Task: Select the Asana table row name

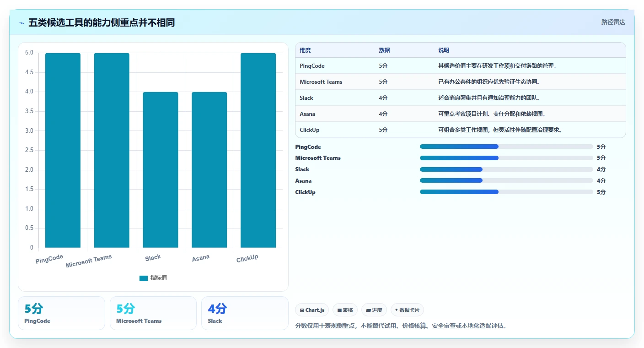Action: click(307, 114)
